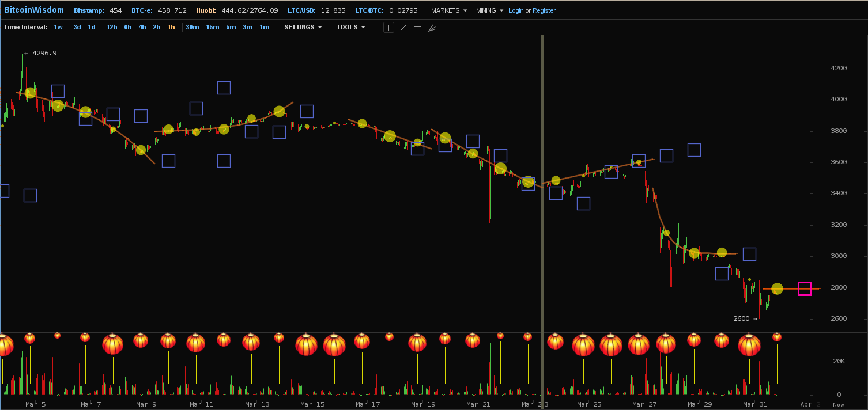Select the trend line drawing tool

(403, 28)
